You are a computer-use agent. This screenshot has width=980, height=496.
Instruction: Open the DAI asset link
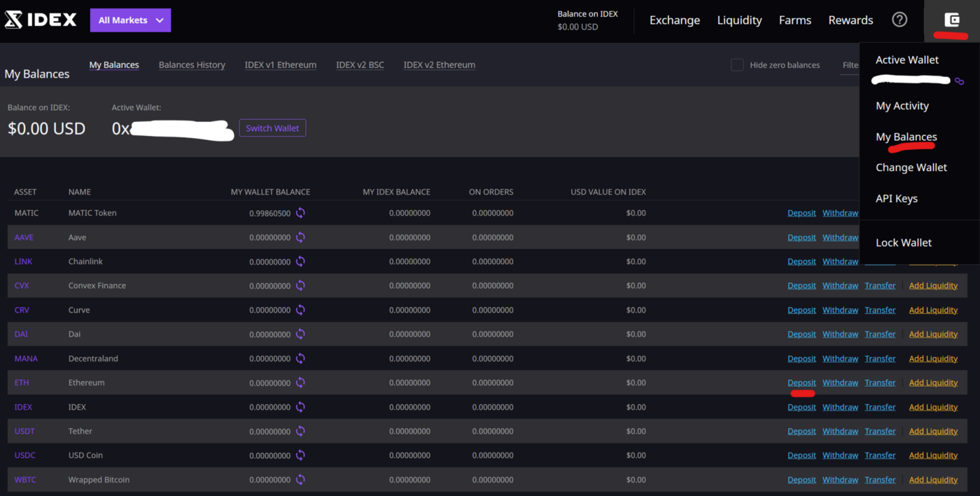pos(21,334)
